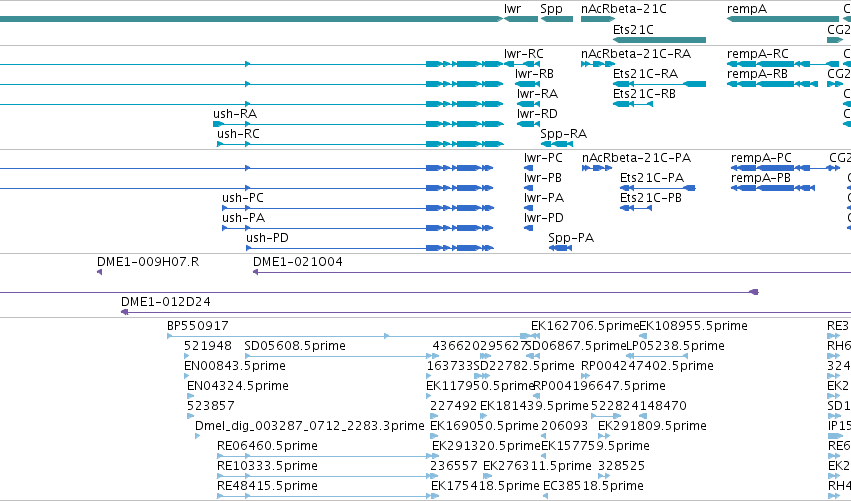Select the DME1-012D24 clone label
The width and height of the screenshot is (851, 501).
coord(166,302)
